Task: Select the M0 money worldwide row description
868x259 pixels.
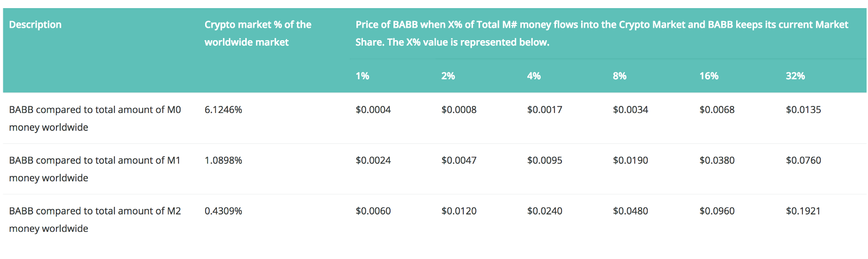Action: click(x=95, y=118)
